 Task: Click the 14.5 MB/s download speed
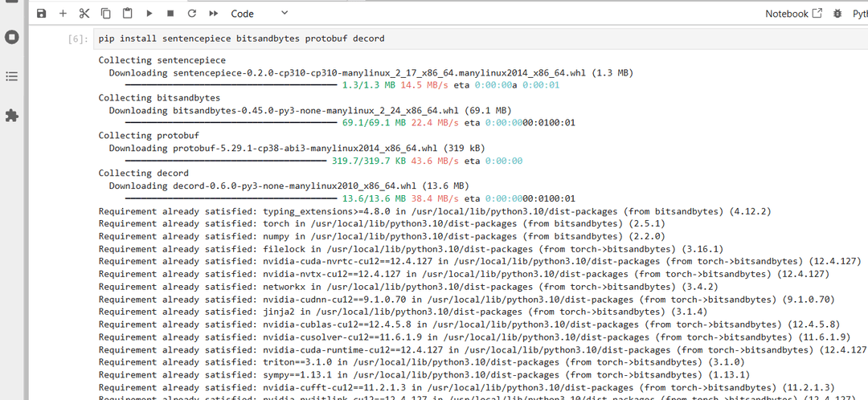tap(424, 85)
